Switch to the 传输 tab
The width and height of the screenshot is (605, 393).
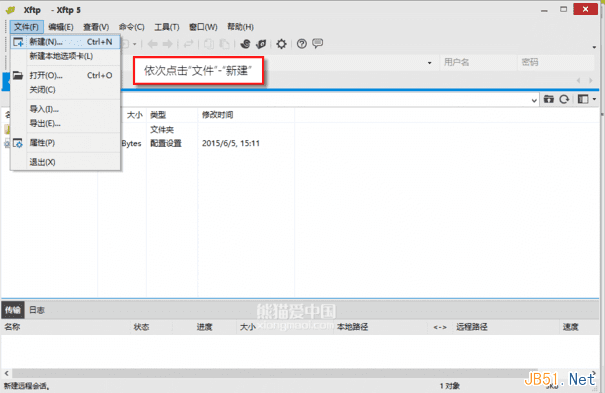pos(13,310)
